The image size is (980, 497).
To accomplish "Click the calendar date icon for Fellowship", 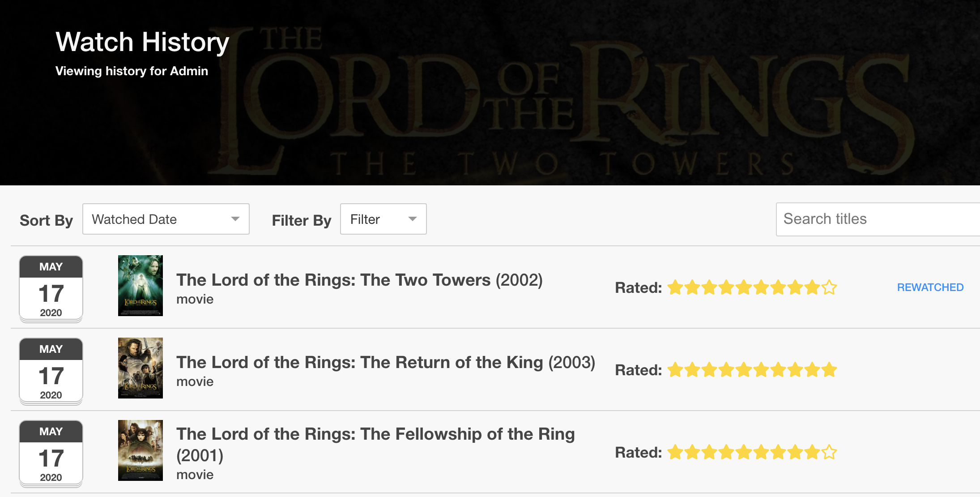I will coord(51,454).
